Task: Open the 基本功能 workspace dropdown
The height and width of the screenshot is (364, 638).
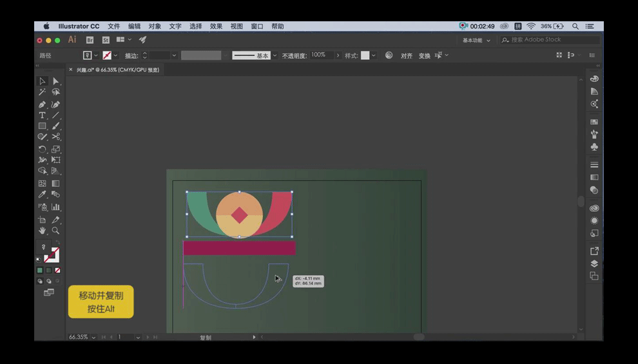Action: tap(476, 40)
